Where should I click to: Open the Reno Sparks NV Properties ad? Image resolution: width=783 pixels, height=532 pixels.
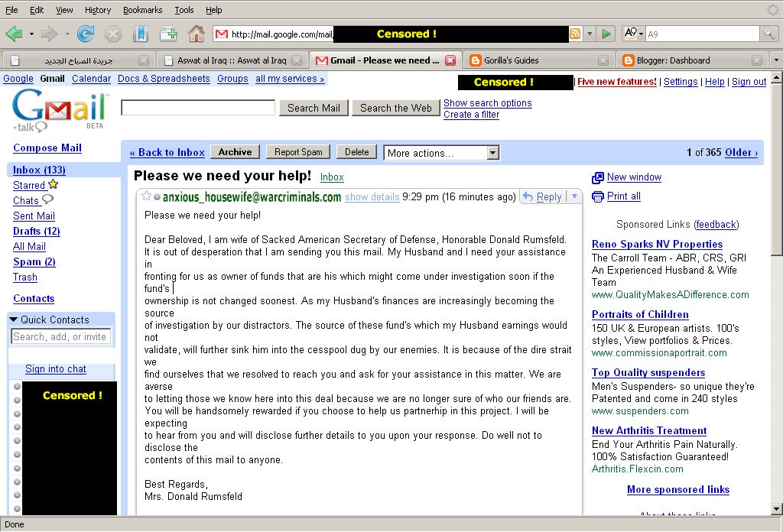[657, 244]
